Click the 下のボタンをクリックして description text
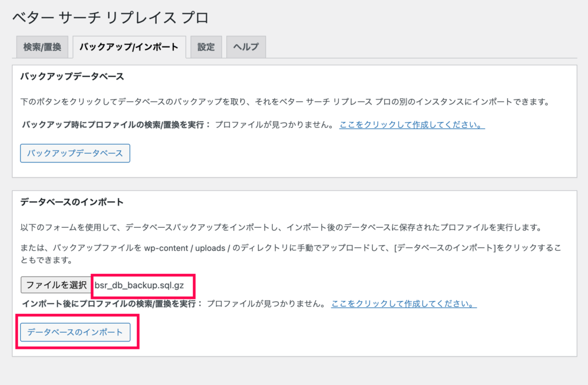Viewport: 588px width, 385px height. (x=285, y=102)
